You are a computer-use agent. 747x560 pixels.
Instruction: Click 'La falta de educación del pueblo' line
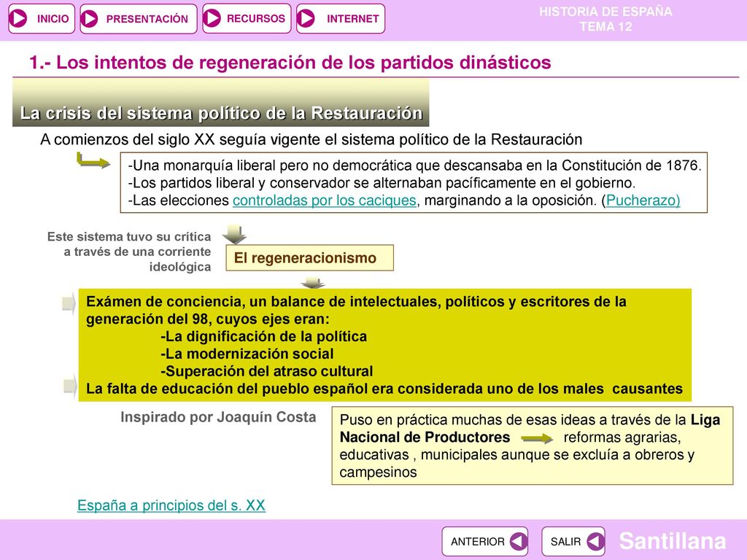[x=384, y=389]
